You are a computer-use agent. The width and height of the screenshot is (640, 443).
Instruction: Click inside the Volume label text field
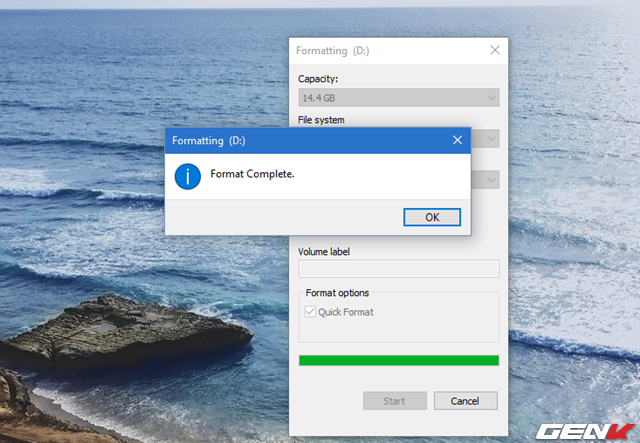398,268
